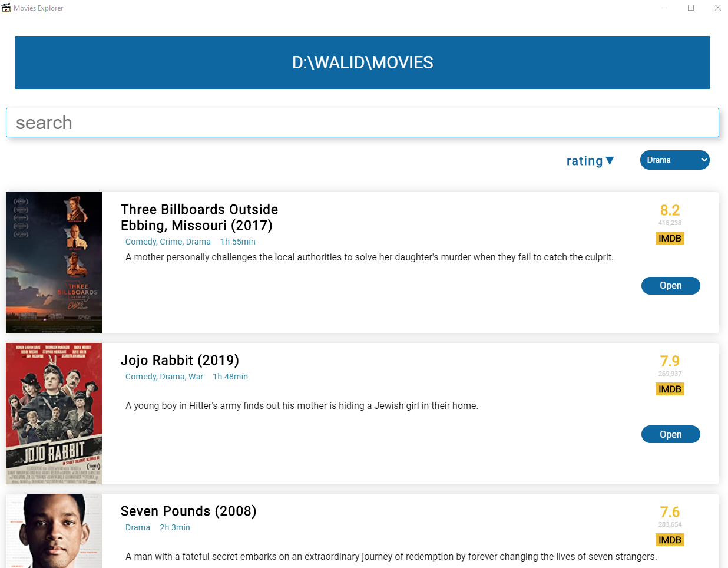Screen dimensions: 728x568
Task: Open IMDB page for Seven Pounds
Action: pos(670,540)
